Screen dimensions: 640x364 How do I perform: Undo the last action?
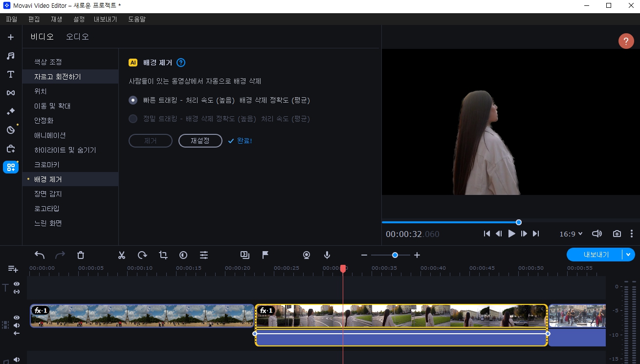coord(40,255)
